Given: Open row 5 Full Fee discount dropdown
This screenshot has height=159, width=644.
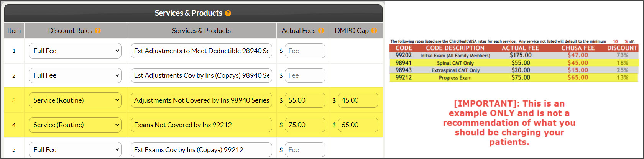Looking at the screenshot, I should point(75,150).
